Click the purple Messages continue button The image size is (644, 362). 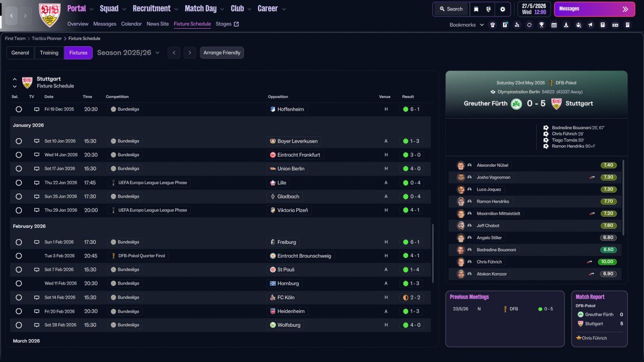[x=595, y=9]
